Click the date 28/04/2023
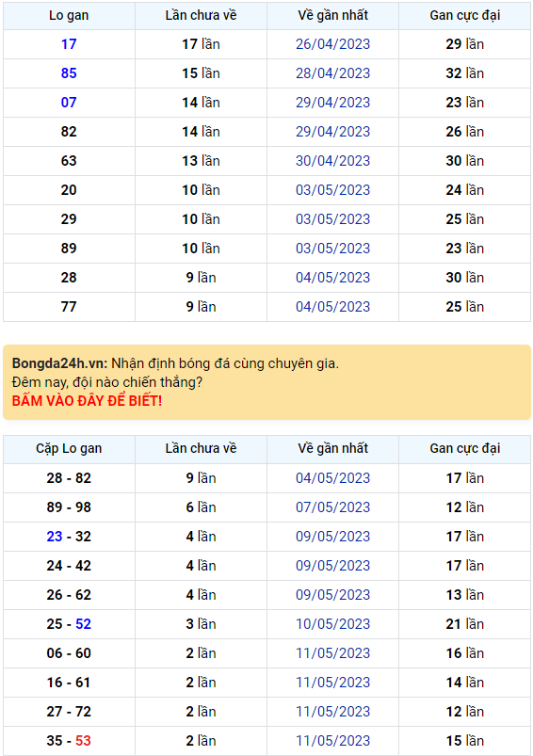The image size is (533, 756). [332, 73]
